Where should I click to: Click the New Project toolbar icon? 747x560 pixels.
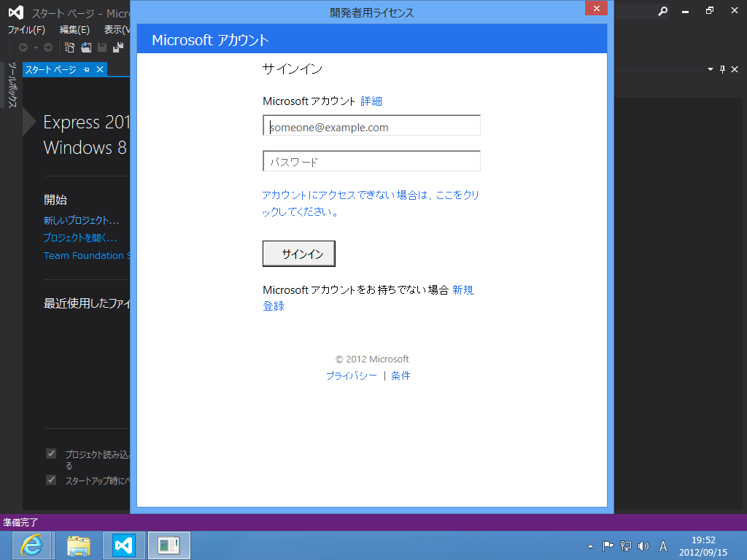coord(69,47)
